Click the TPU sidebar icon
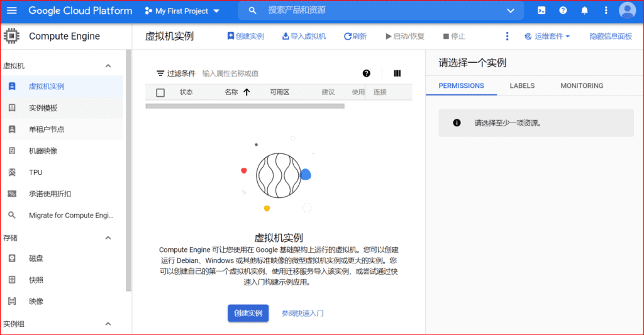 12,172
